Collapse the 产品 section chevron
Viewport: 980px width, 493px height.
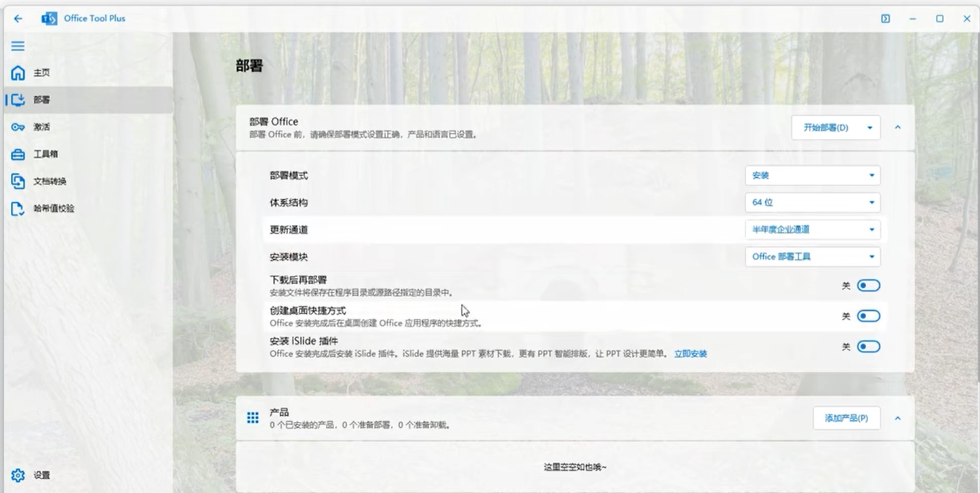point(898,419)
